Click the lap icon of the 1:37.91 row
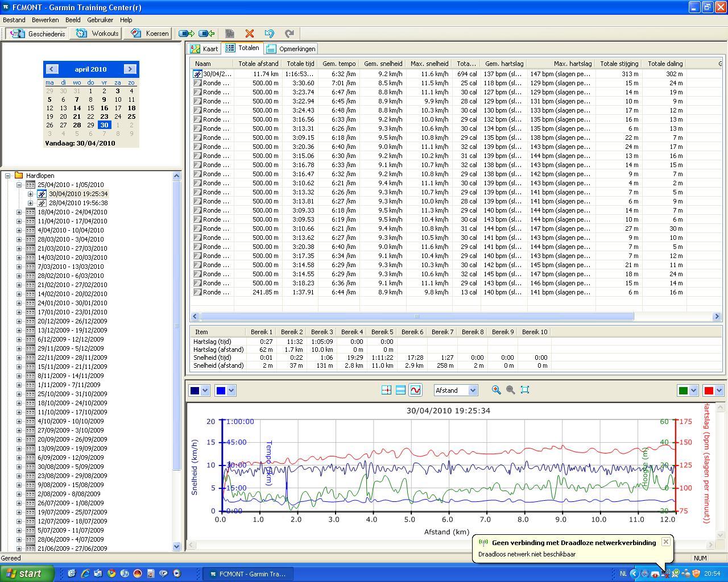This screenshot has width=728, height=582. [197, 292]
